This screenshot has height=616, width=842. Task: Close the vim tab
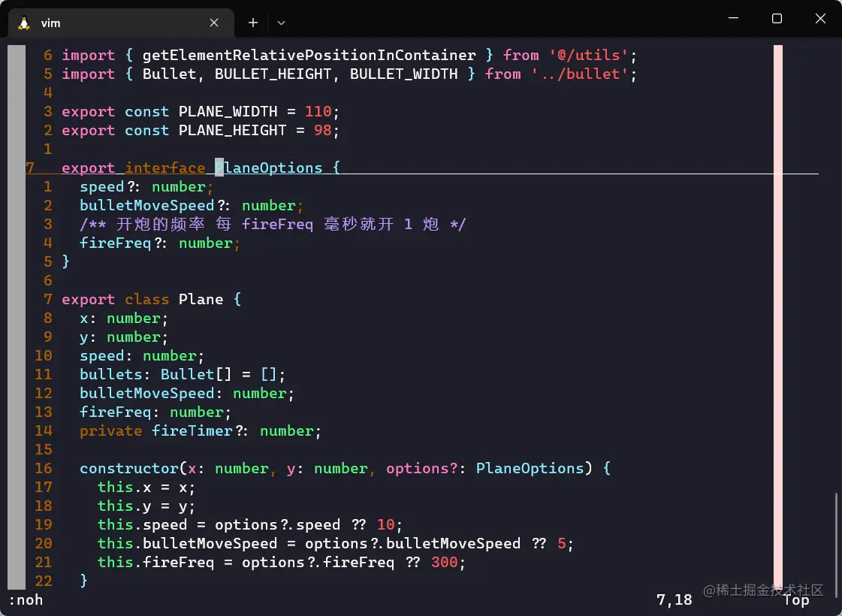coord(214,23)
